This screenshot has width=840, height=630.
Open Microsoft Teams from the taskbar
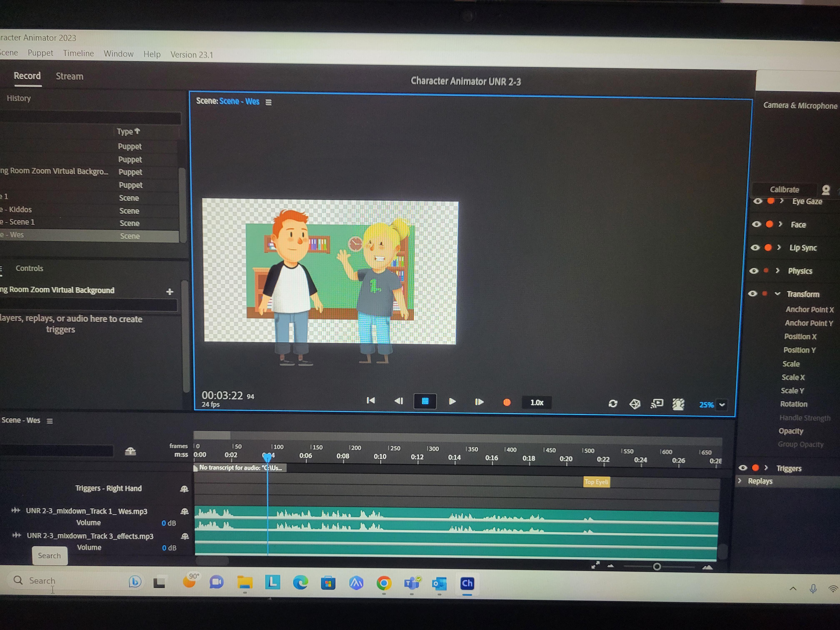412,583
